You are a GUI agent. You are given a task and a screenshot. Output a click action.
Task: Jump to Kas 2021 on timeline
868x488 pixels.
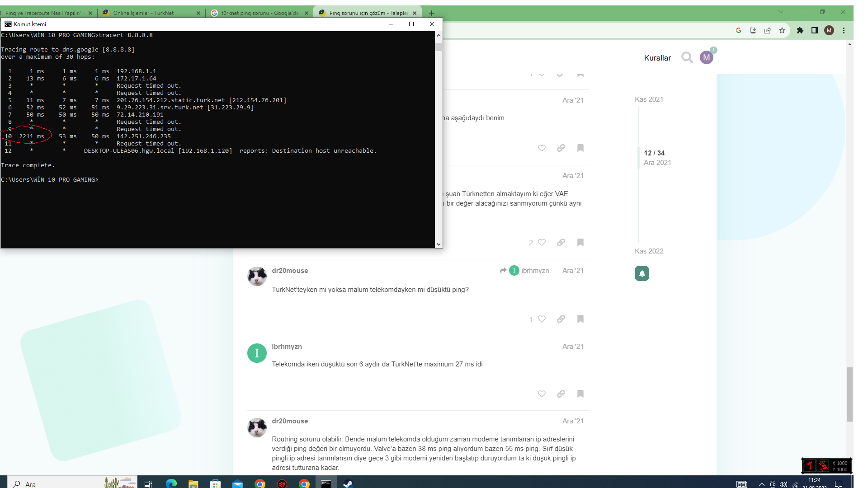pyautogui.click(x=649, y=99)
